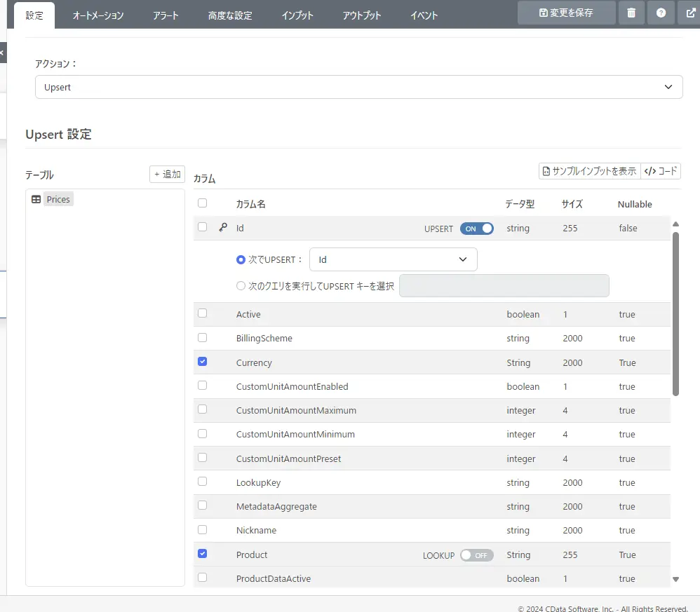Click the external link popout icon

[689, 13]
